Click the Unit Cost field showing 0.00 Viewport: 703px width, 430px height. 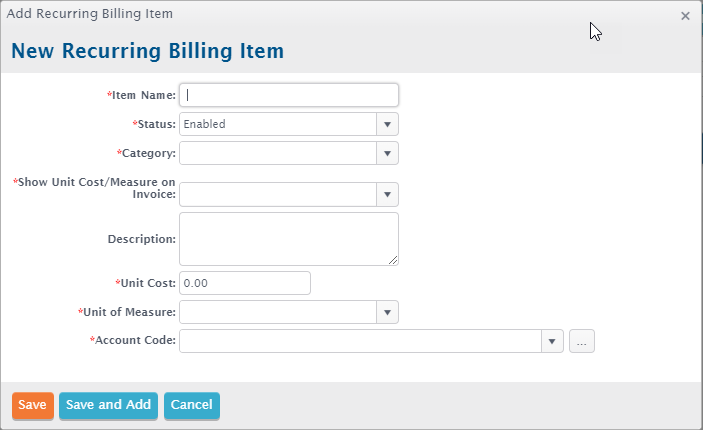click(245, 283)
